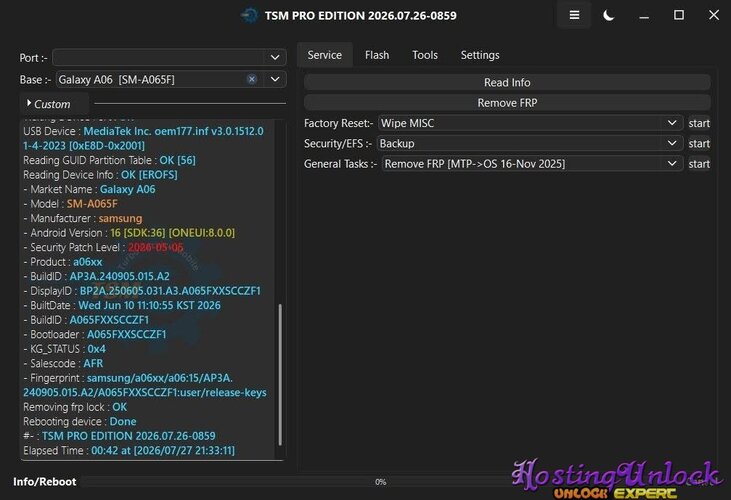Click the BuildID AP3A.240905.015.A2 line

(x=97, y=276)
